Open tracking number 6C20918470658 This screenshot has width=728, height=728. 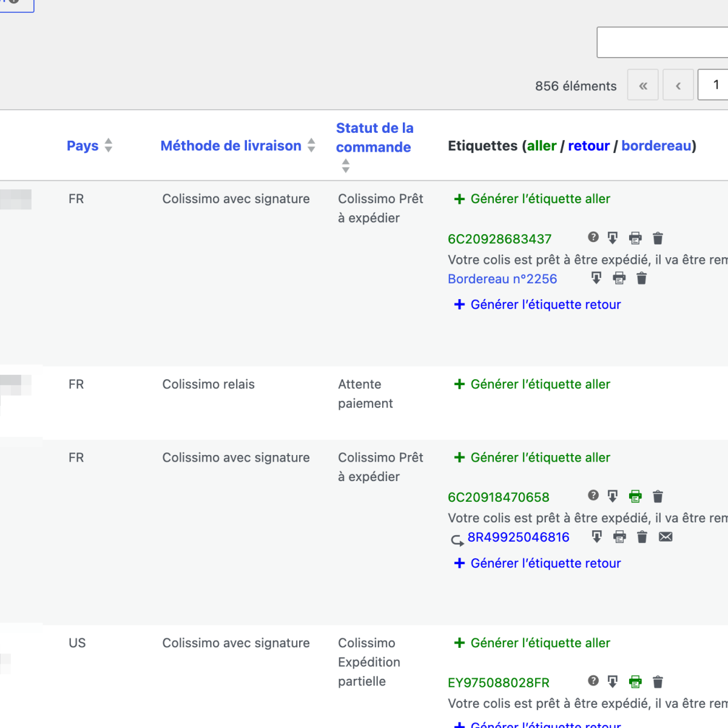pos(499,497)
